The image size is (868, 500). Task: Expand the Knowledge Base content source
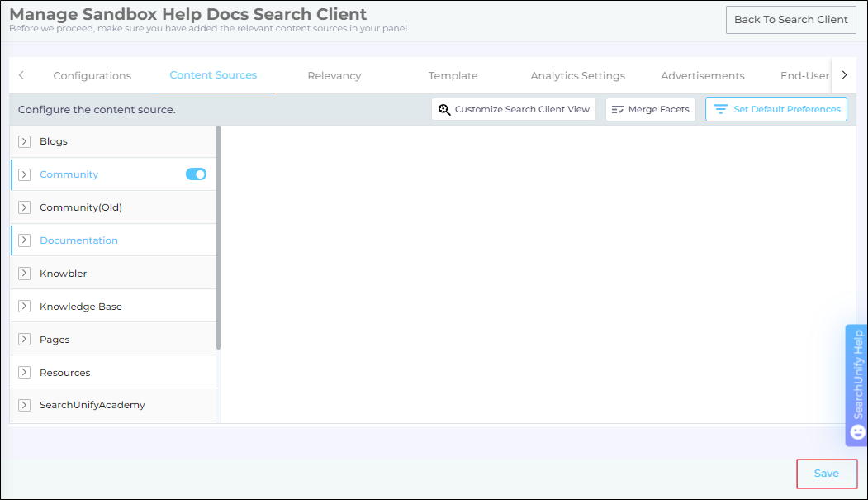point(24,307)
